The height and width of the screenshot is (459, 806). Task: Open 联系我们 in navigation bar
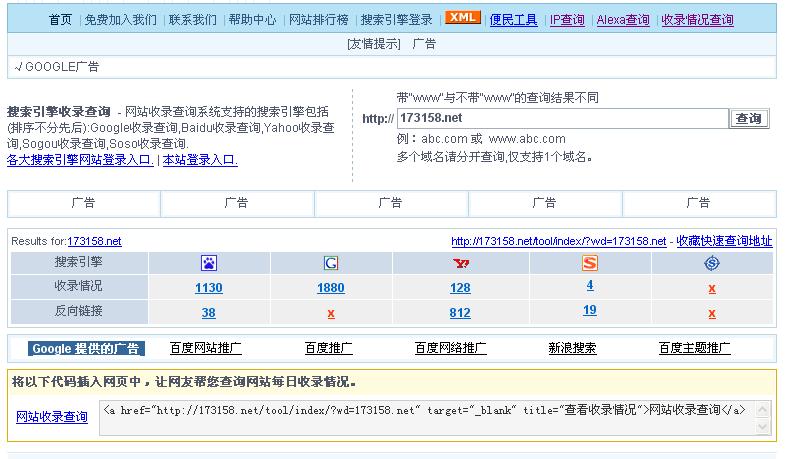(x=193, y=20)
